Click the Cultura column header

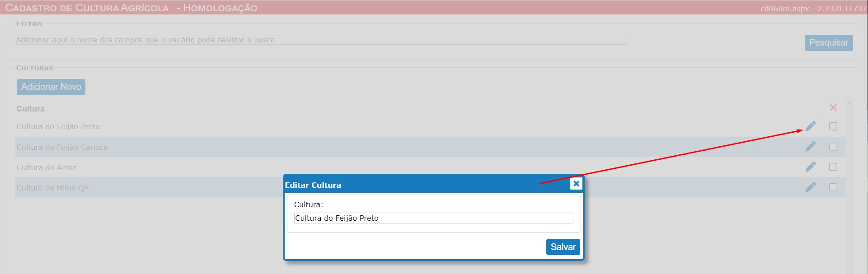point(31,109)
